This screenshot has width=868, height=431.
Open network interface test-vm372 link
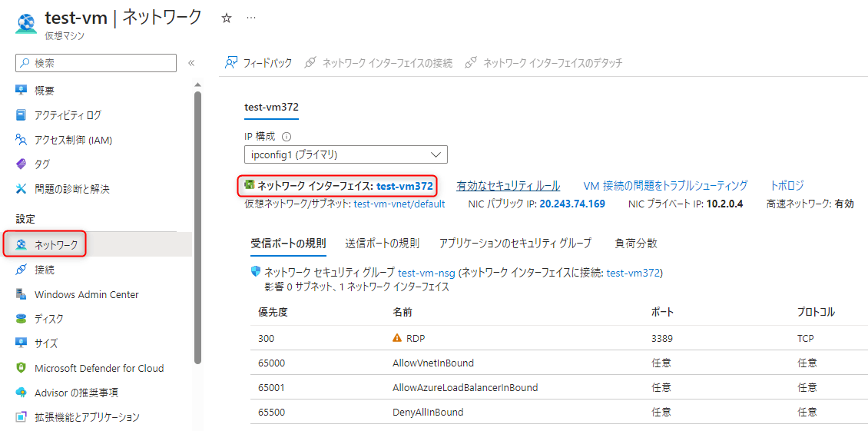(405, 186)
